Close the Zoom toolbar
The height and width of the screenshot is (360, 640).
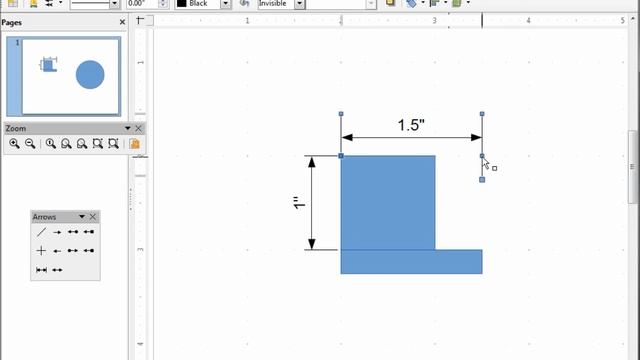pyautogui.click(x=138, y=129)
